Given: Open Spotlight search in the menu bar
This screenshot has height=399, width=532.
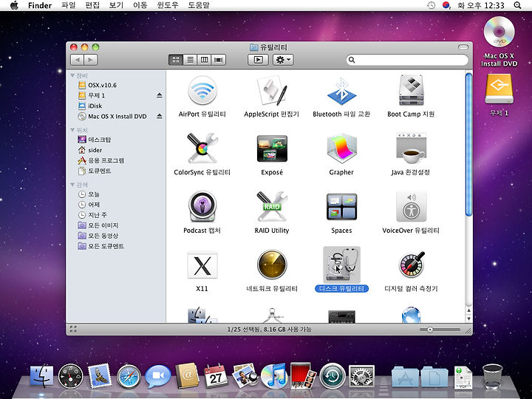Looking at the screenshot, I should pos(517,5).
